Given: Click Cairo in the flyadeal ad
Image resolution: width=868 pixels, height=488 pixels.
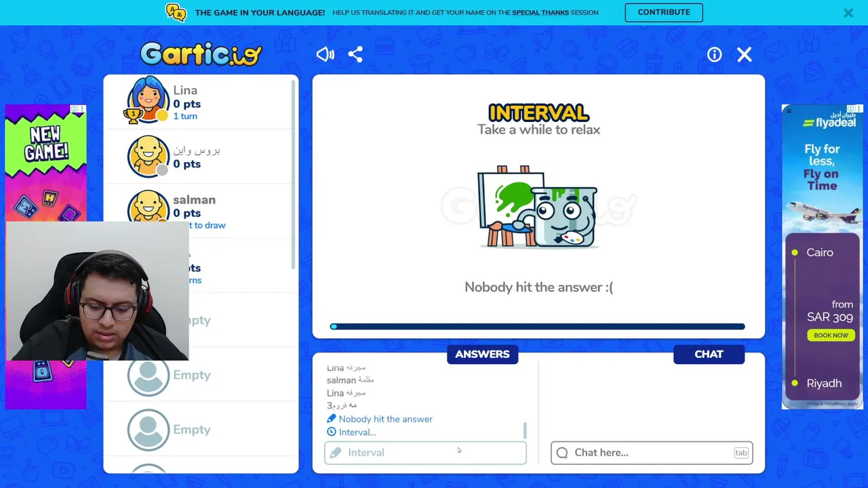Looking at the screenshot, I should click(x=820, y=252).
